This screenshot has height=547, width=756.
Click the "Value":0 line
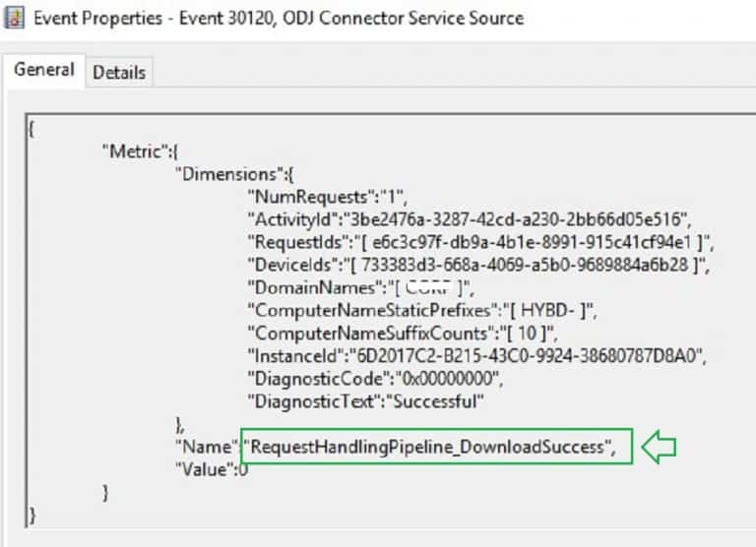pos(212,469)
